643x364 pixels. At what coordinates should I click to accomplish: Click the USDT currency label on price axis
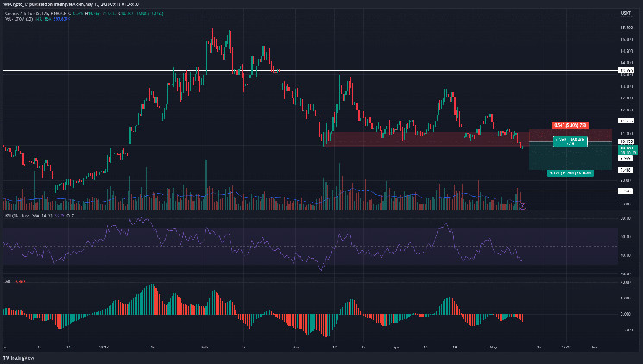click(x=627, y=12)
